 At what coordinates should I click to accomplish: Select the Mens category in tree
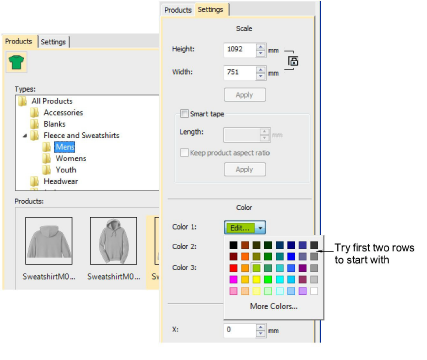[65, 147]
